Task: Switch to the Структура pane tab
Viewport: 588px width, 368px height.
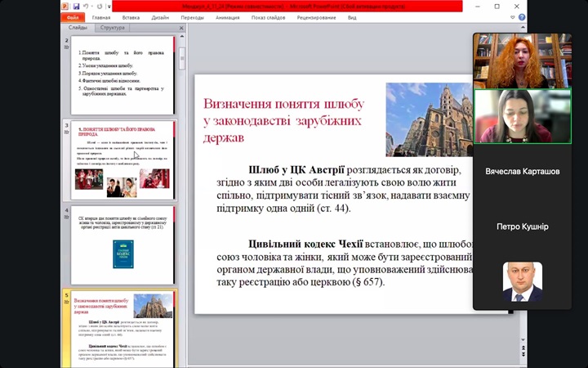Action: point(112,28)
